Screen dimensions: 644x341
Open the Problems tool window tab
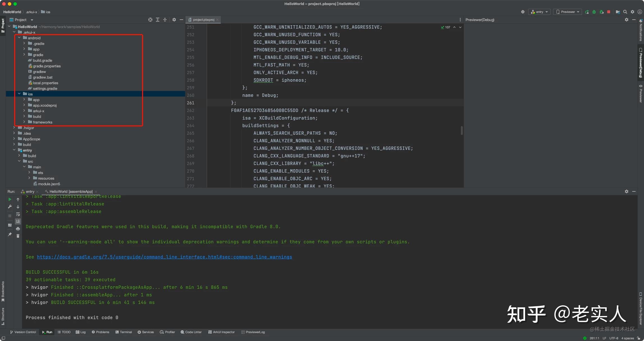100,332
